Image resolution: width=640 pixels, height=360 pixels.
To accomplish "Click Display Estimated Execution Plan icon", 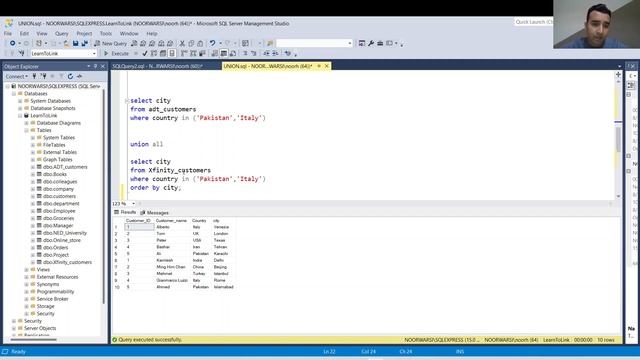I will tap(153, 53).
